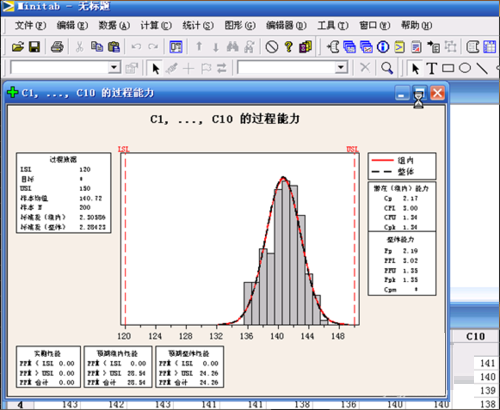Click the red USL label above the plot
Screen dimensions: 500x410
pyautogui.click(x=352, y=149)
